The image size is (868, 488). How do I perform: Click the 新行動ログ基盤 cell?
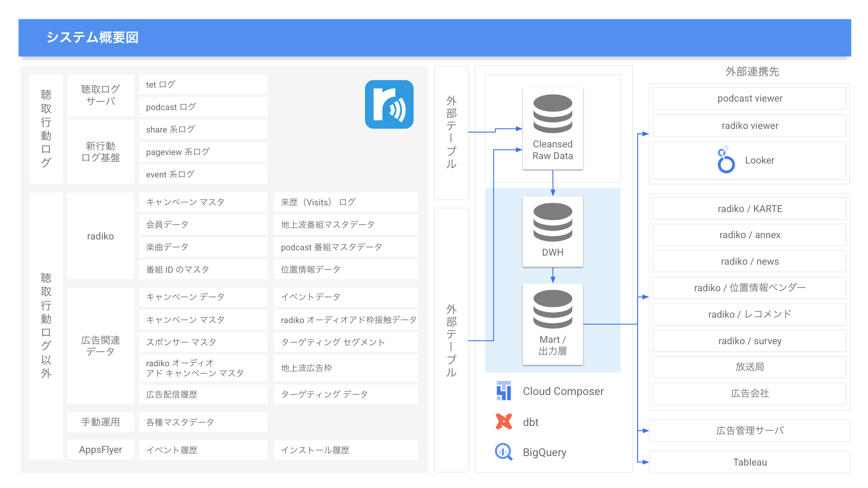point(100,151)
